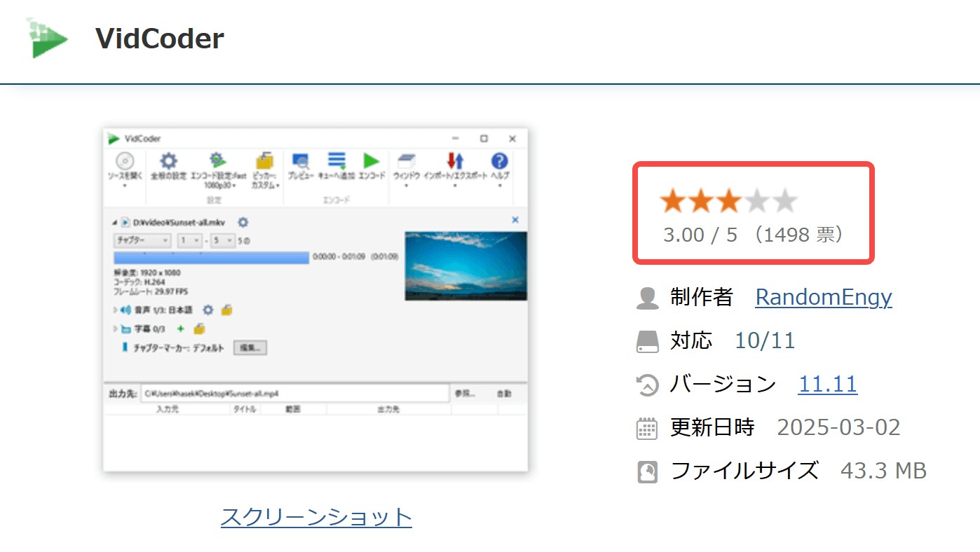This screenshot has height=552, width=980.
Task: Open the start chapter dropdown showing 1
Action: (x=190, y=240)
